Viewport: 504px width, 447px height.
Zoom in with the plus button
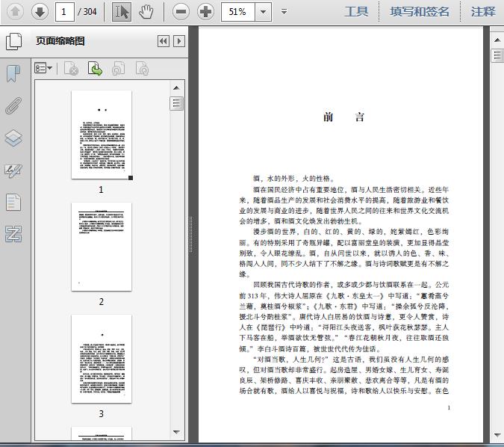[x=205, y=11]
